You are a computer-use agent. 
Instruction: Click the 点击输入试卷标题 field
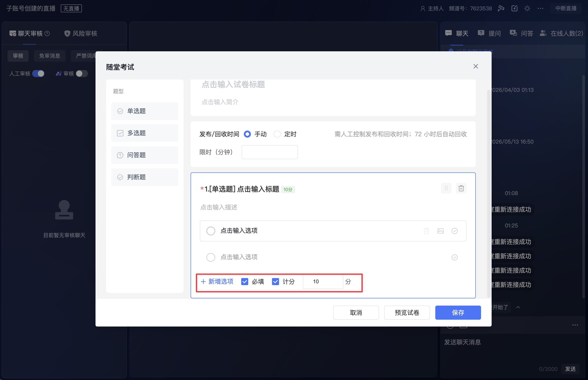(233, 84)
